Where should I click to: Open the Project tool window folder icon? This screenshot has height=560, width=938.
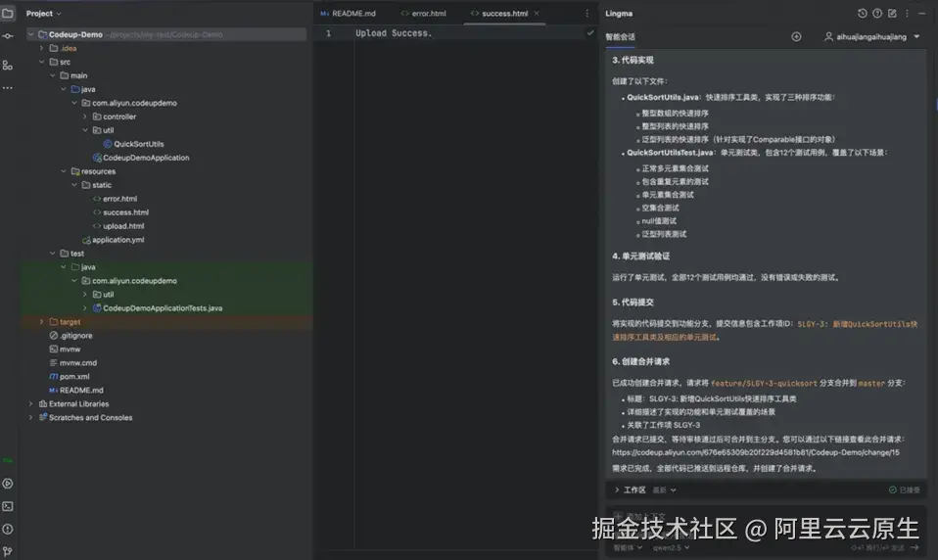(x=8, y=13)
